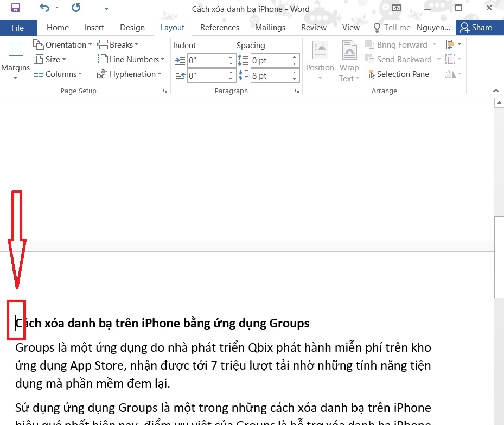The height and width of the screenshot is (425, 504).
Task: Click paragraph starting 'Groups là một ứng dụng'
Action: (x=223, y=365)
